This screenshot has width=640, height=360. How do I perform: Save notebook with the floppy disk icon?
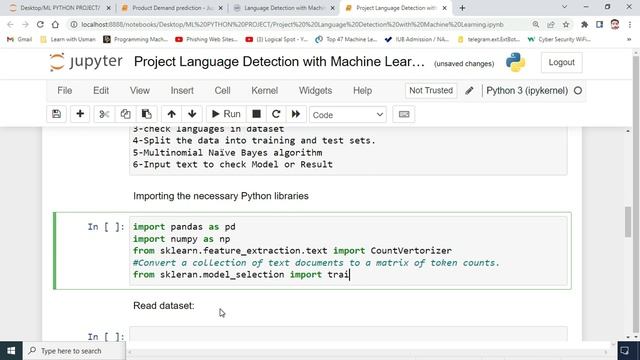tap(56, 114)
